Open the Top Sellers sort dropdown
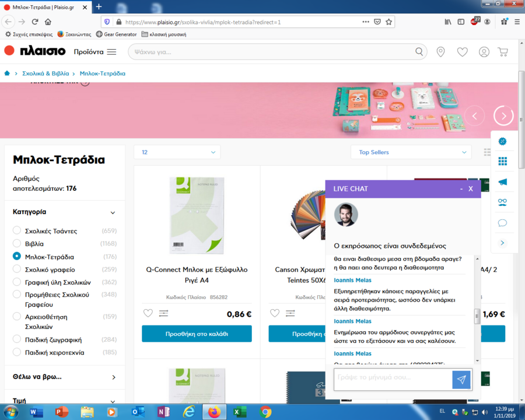Viewport: 525px width, 420px height. (411, 152)
